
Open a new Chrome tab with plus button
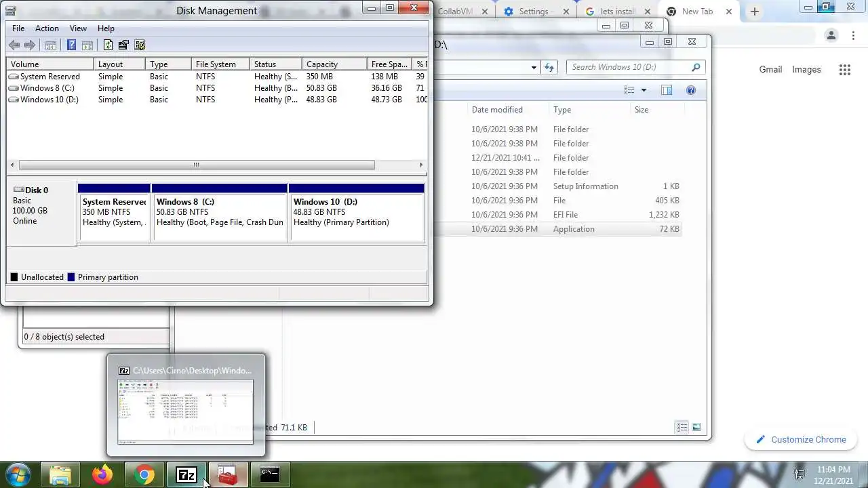point(755,12)
